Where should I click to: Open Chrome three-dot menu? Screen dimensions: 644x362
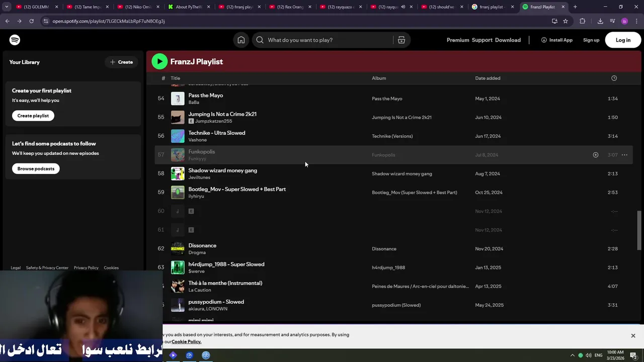[636, 21]
